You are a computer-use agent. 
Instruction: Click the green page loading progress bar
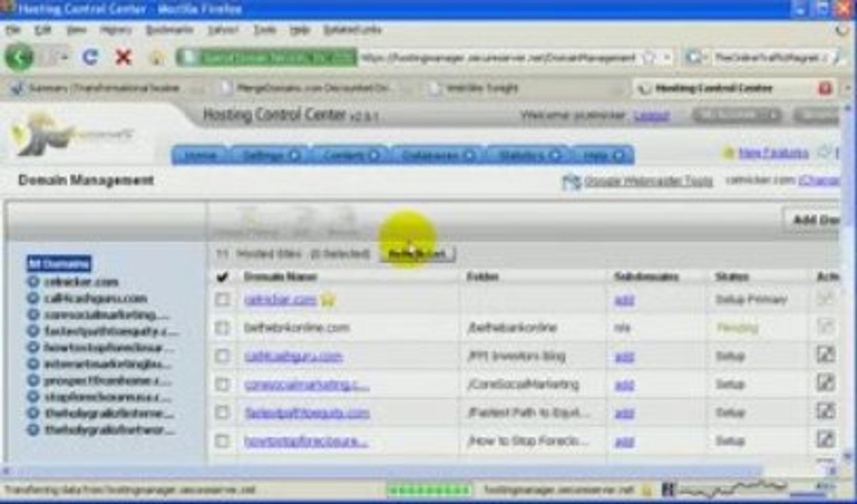(429, 490)
